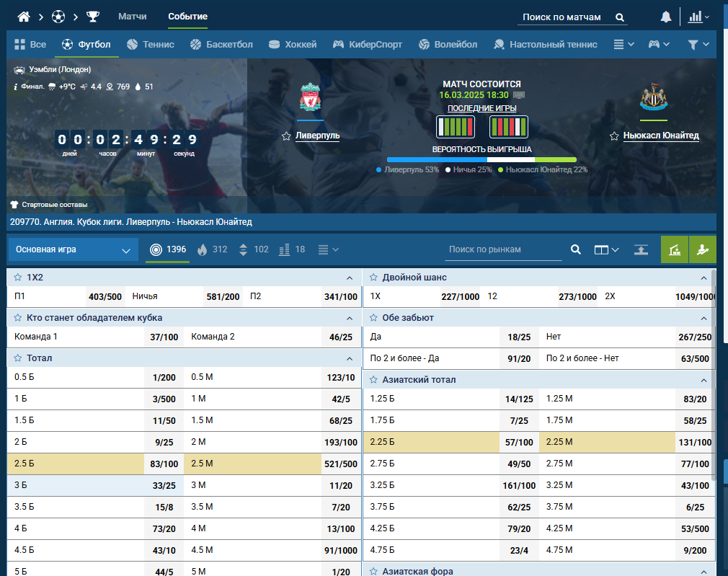Switch to Настольный теннис tab
The width and height of the screenshot is (728, 576).
[x=545, y=44]
